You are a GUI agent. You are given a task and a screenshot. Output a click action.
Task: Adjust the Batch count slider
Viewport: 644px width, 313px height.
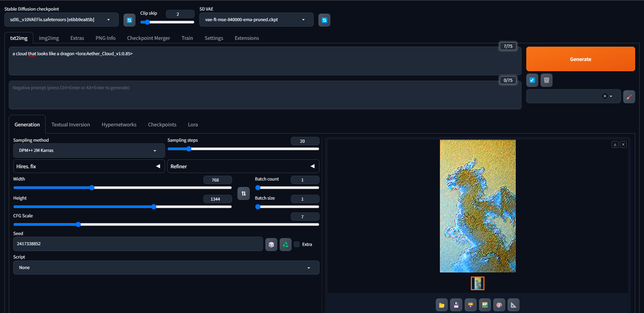coord(287,188)
